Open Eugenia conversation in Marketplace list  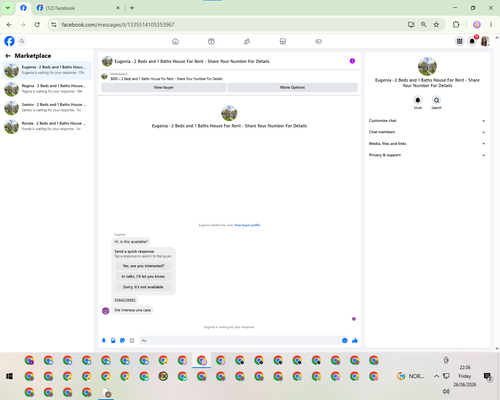point(47,70)
